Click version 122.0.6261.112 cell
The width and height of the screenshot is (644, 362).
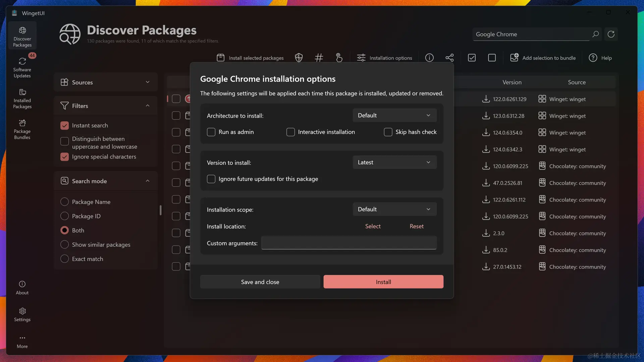pos(509,200)
